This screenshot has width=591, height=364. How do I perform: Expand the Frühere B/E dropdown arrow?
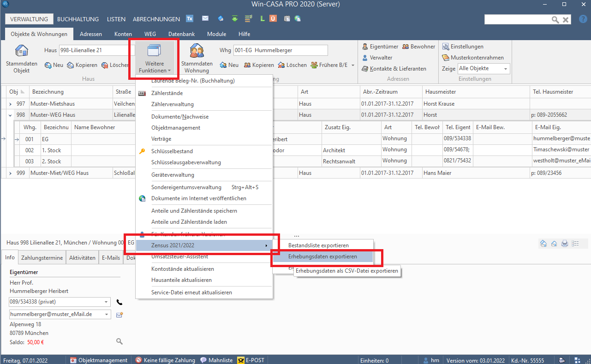pyautogui.click(x=353, y=65)
